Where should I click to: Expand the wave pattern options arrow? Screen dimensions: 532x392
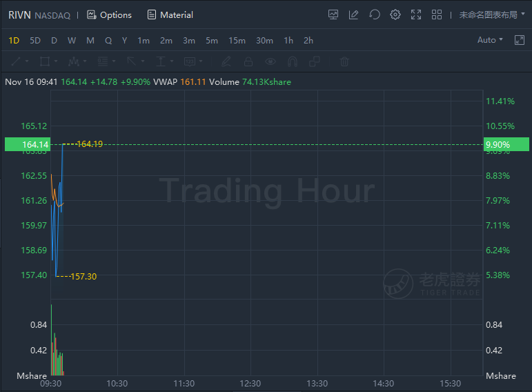point(85,61)
